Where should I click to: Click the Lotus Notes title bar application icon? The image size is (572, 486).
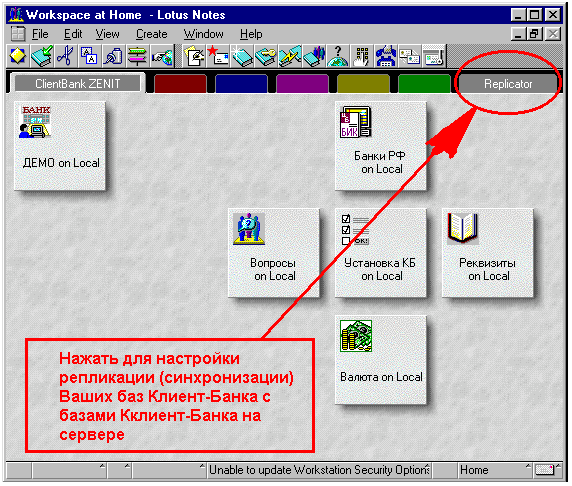16,15
